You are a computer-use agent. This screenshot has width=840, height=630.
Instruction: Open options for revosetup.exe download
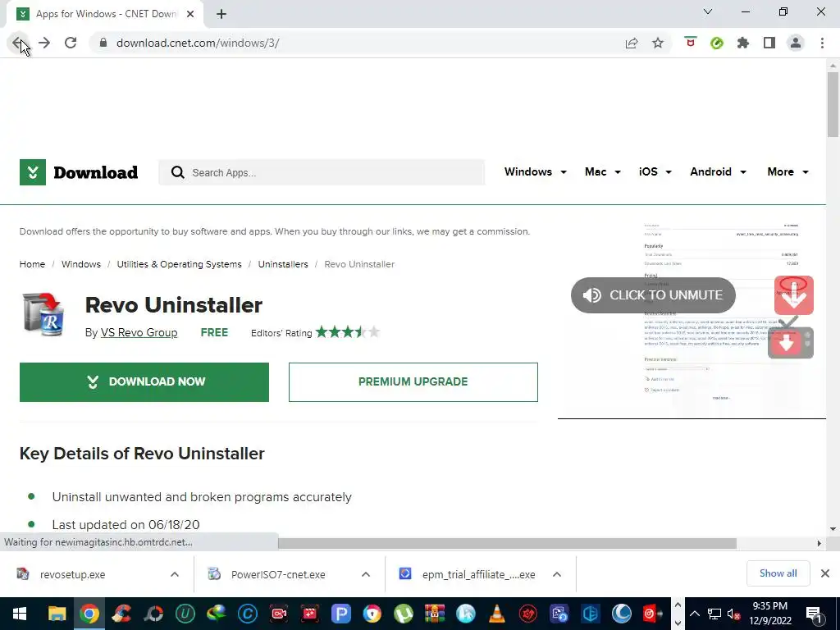[175, 574]
